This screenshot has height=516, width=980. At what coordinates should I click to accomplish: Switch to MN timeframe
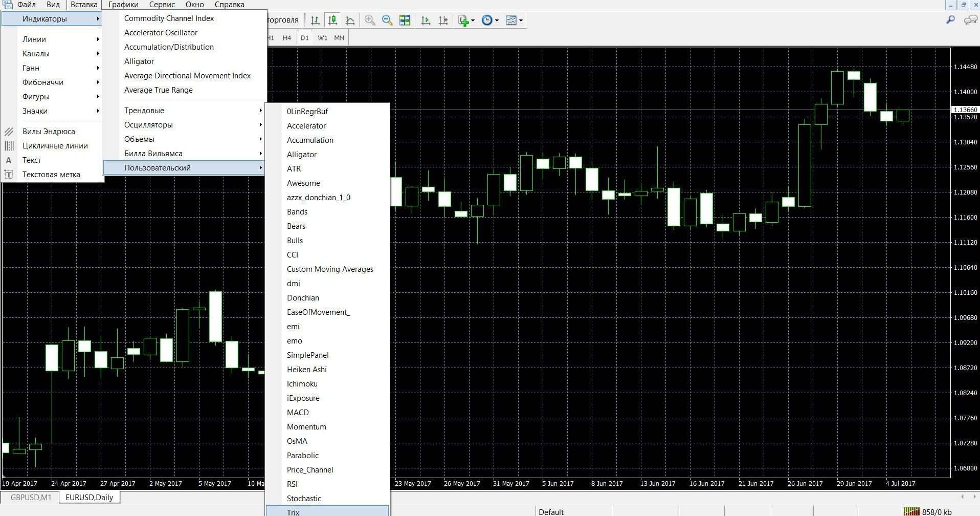coord(339,38)
